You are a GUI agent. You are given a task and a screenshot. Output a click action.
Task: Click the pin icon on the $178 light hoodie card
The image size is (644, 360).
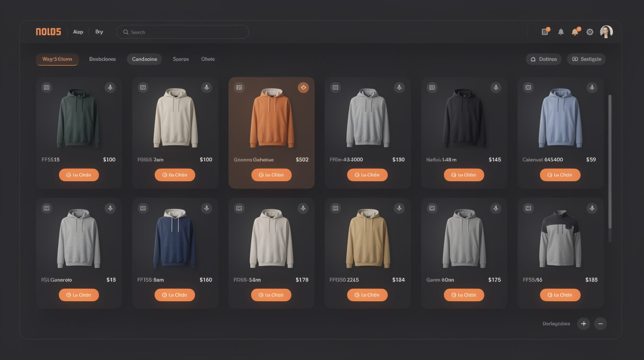(303, 208)
